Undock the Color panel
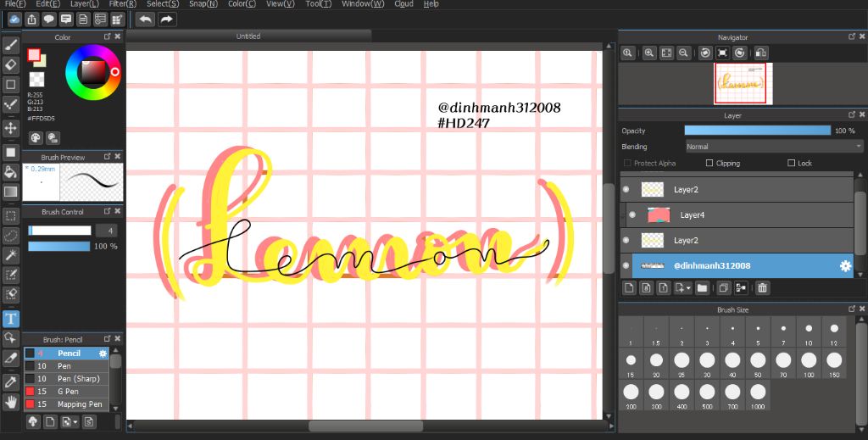The image size is (868, 440). pyautogui.click(x=108, y=36)
